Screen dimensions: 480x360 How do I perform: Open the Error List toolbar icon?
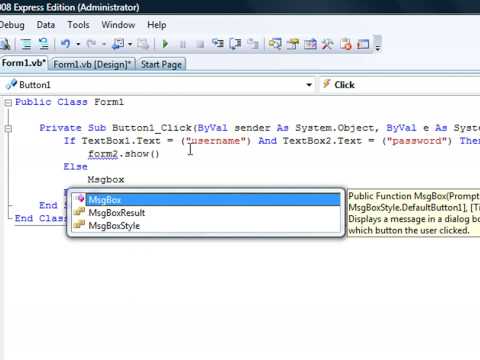coord(346,44)
